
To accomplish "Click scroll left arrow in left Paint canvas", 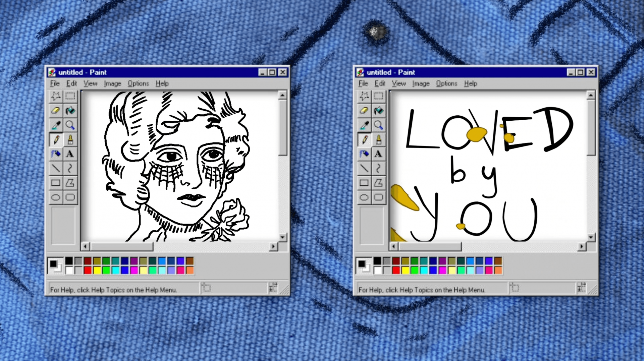I will 85,247.
